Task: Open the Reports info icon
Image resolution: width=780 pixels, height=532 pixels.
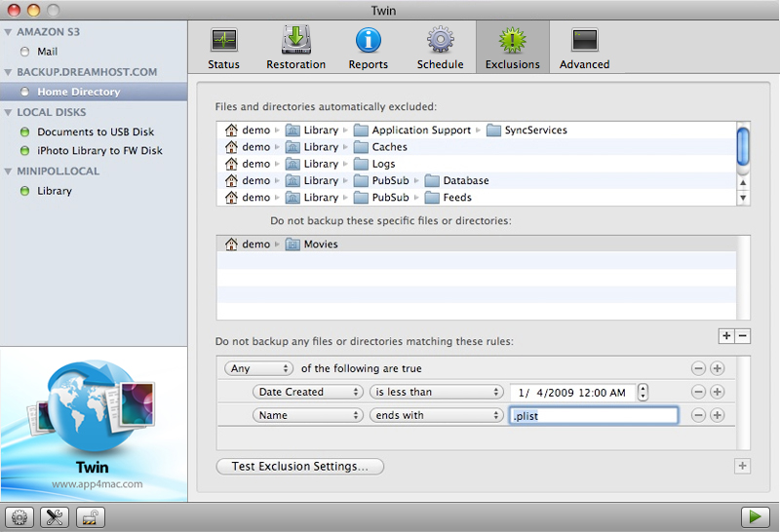Action: pos(369,40)
